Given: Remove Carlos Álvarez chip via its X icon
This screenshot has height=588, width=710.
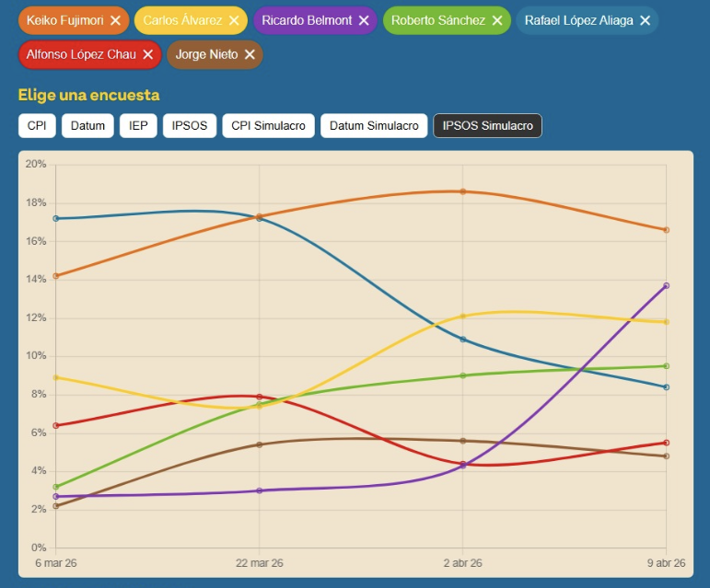Looking at the screenshot, I should coord(234,20).
